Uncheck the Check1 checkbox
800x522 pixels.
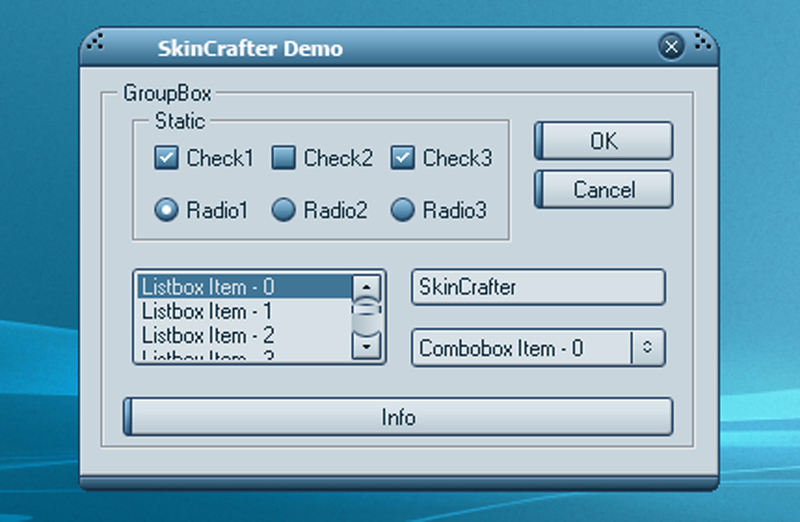coord(166,157)
